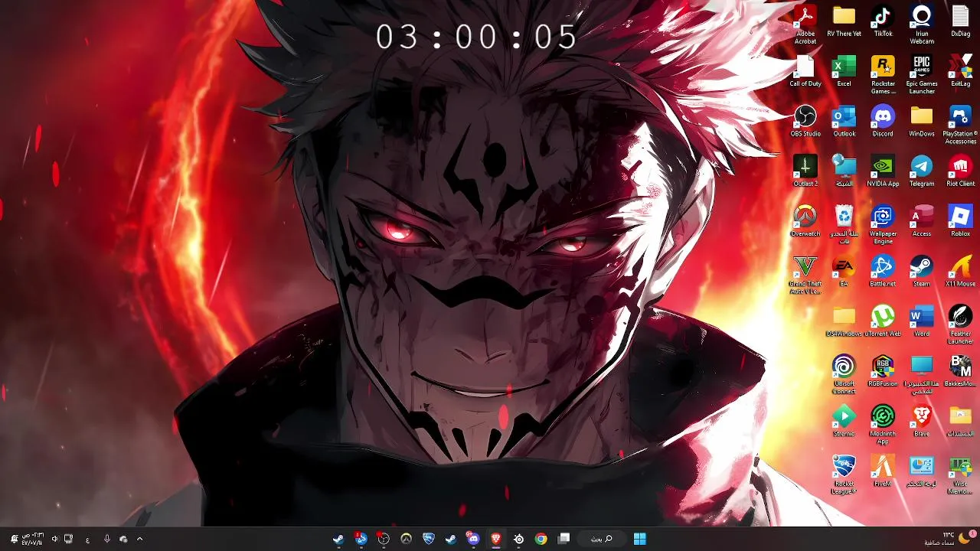This screenshot has height=551, width=980.
Task: Open the Riot Client shortcut
Action: click(x=960, y=171)
